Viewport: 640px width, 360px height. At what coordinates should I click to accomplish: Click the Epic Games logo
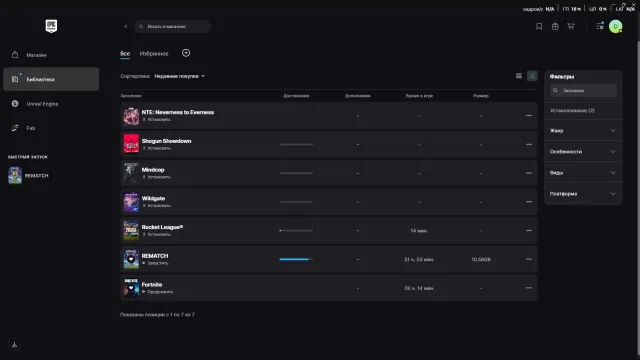click(x=51, y=26)
